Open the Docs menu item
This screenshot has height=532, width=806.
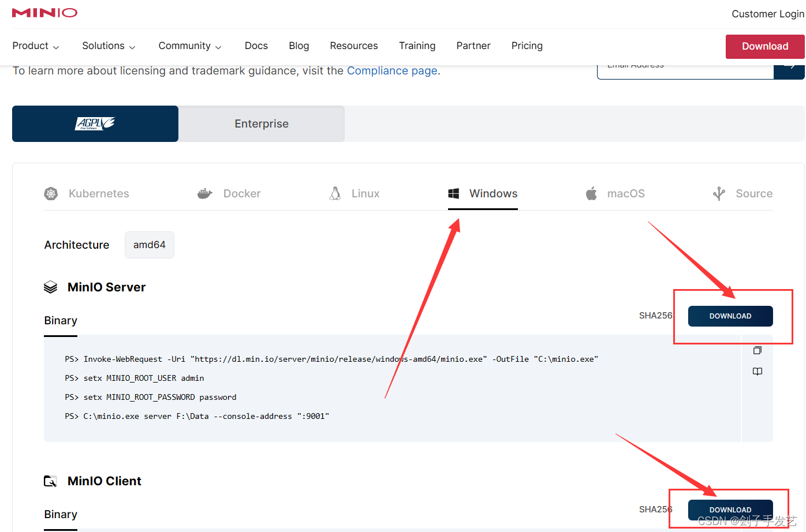(x=256, y=46)
